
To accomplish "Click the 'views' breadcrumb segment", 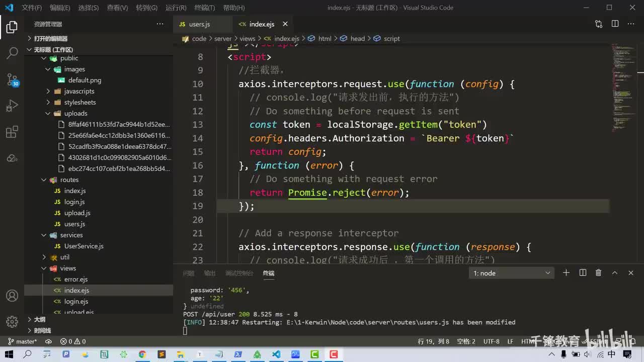I will (x=247, y=39).
